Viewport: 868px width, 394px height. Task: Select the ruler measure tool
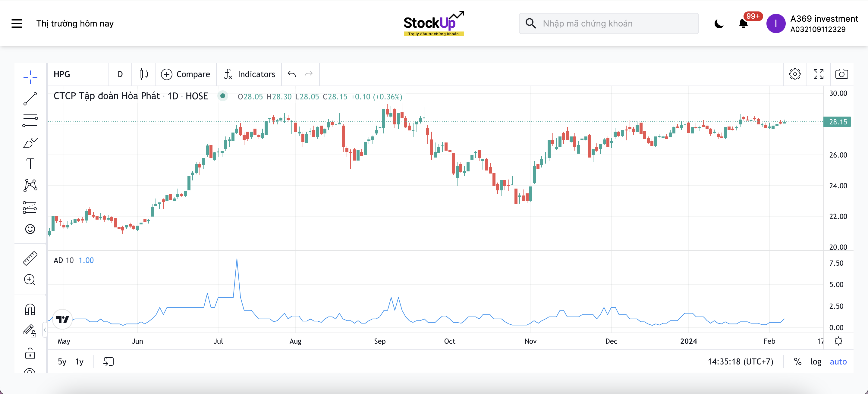[x=30, y=258]
